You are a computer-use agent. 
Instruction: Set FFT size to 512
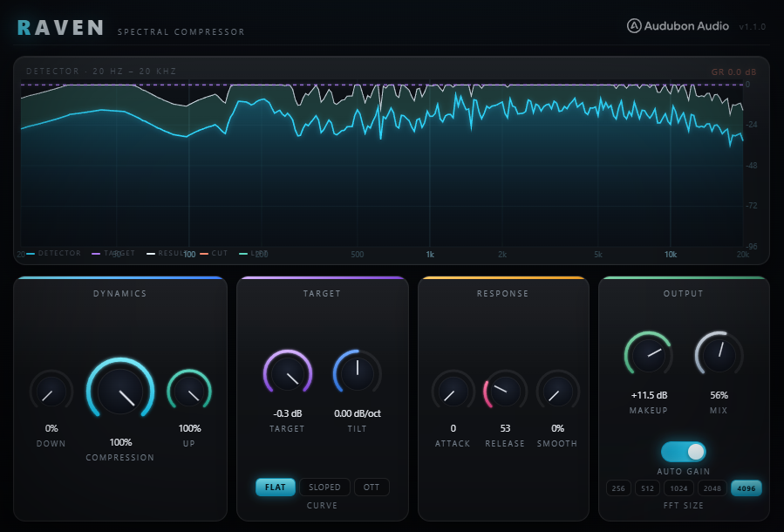point(647,488)
